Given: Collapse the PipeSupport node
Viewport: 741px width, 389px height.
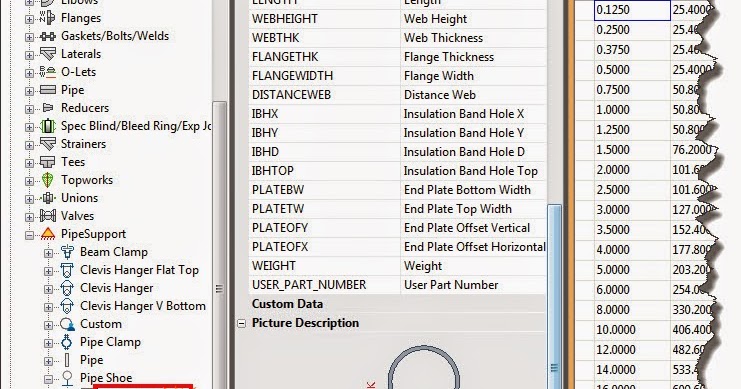Looking at the screenshot, I should point(29,235).
